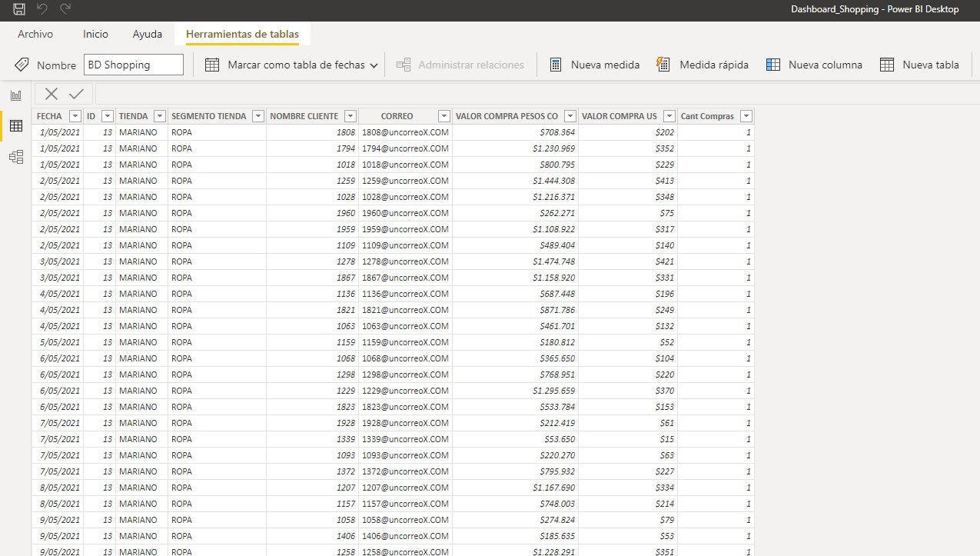The height and width of the screenshot is (556, 980).
Task: Click the US value $75
Action: tap(666, 213)
